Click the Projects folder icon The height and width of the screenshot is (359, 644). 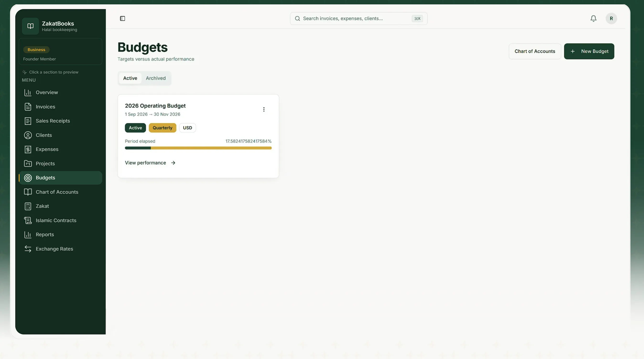pos(28,164)
